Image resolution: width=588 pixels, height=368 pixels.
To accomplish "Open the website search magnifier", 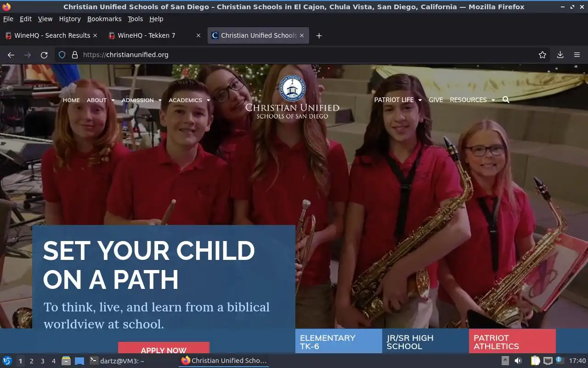I will [x=506, y=100].
